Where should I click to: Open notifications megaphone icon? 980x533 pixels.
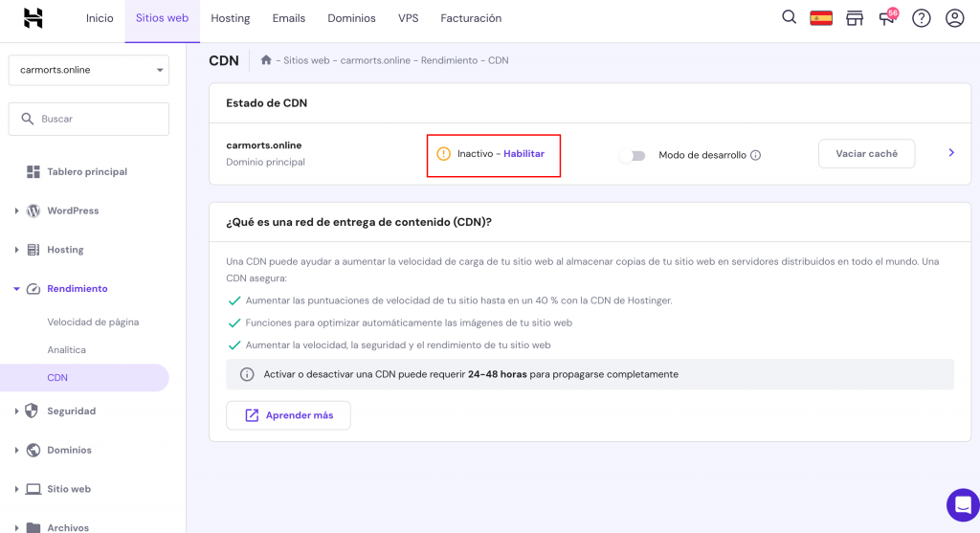pos(887,18)
